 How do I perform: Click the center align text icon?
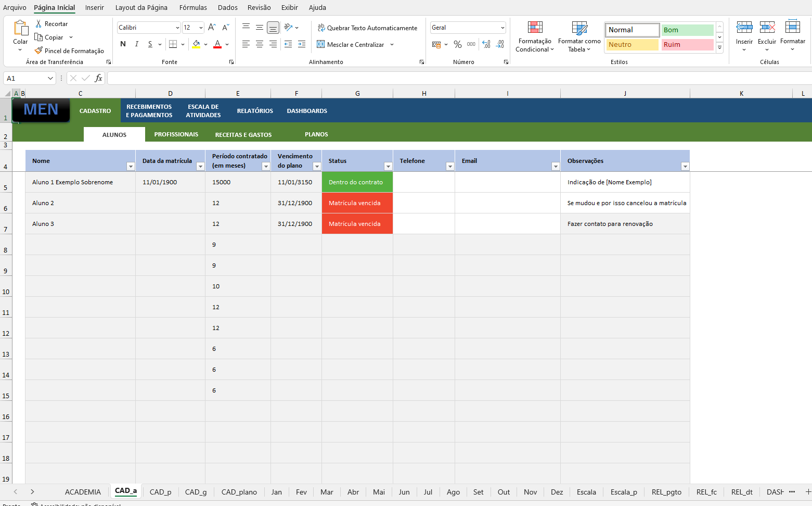260,44
